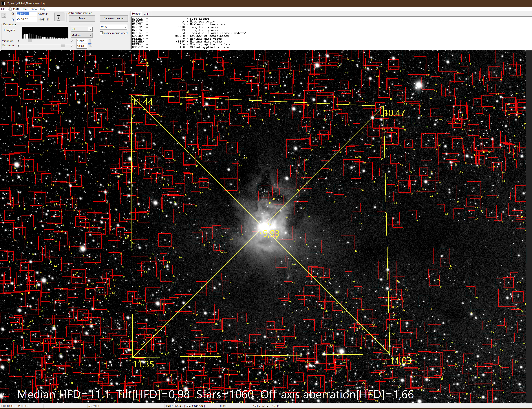
Task: Click Save new header button
Action: 114,18
